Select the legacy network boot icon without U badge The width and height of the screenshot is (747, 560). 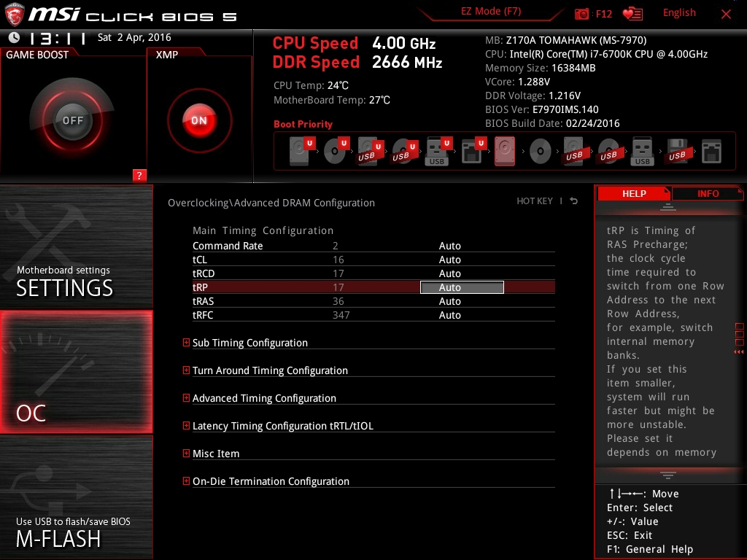712,152
